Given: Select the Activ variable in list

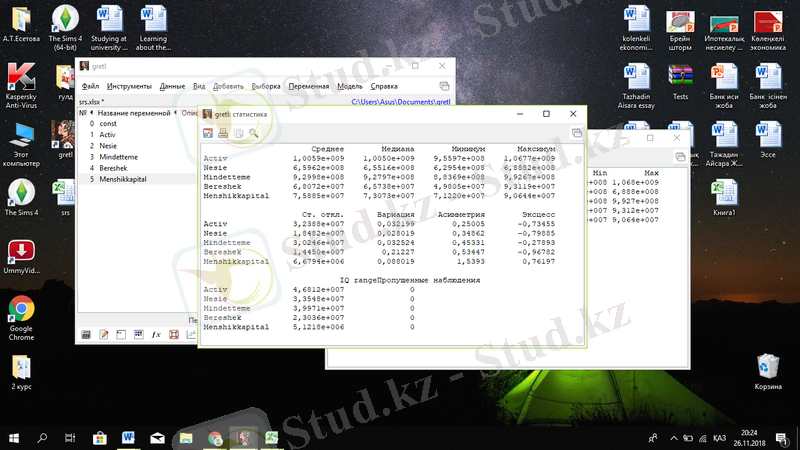Looking at the screenshot, I should (108, 134).
